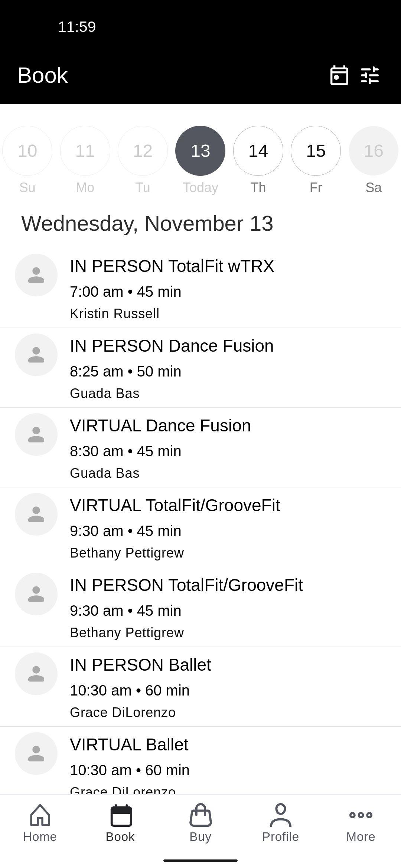This screenshot has width=401, height=868.
Task: Open IN PERSON Ballet class
Action: tap(200, 687)
